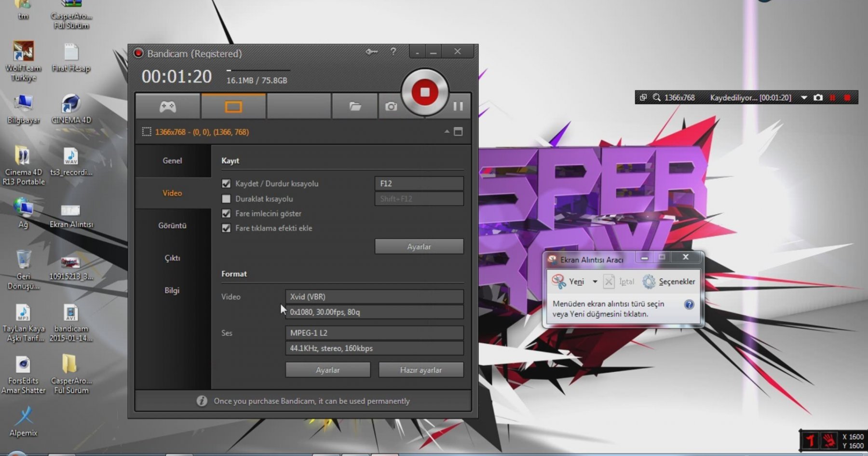Screen dimensions: 868x456
Task: Toggle Fare imlecini göster checkbox
Action: (226, 213)
